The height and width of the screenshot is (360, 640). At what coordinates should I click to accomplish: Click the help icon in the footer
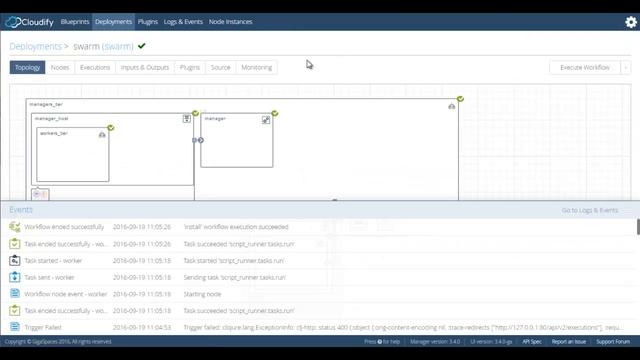[x=380, y=342]
